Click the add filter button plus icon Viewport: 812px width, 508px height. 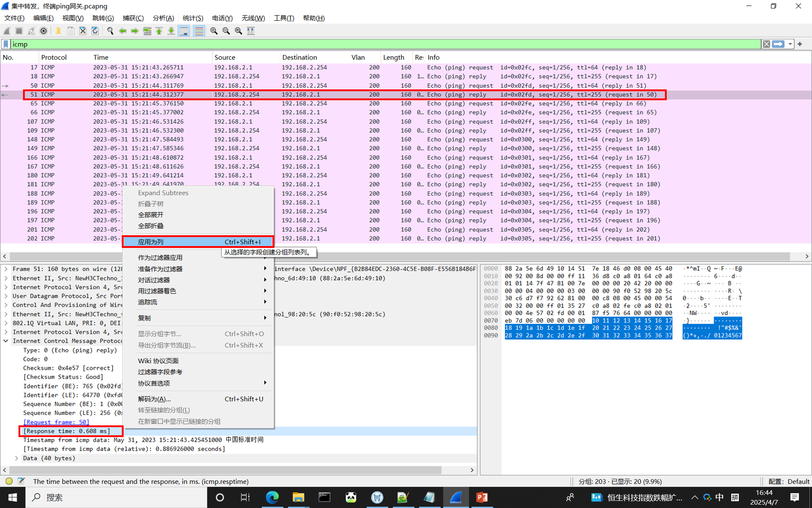pos(800,44)
